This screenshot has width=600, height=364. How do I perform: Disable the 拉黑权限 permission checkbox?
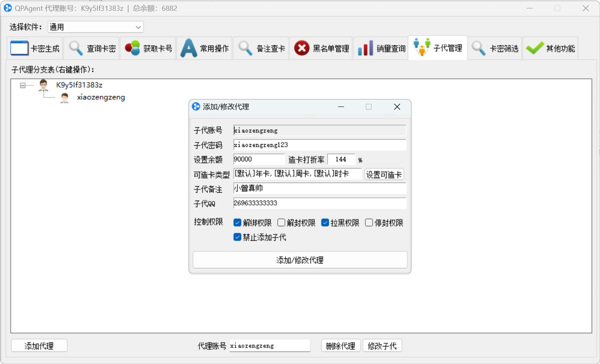(325, 222)
